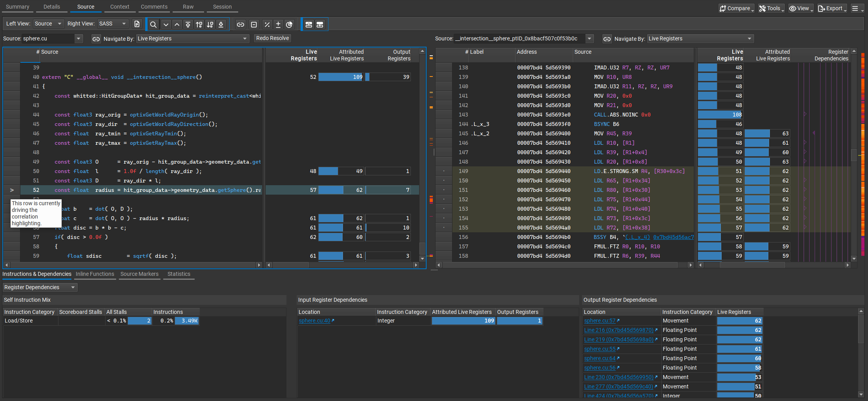Open the Right View SASS selector

tap(113, 24)
